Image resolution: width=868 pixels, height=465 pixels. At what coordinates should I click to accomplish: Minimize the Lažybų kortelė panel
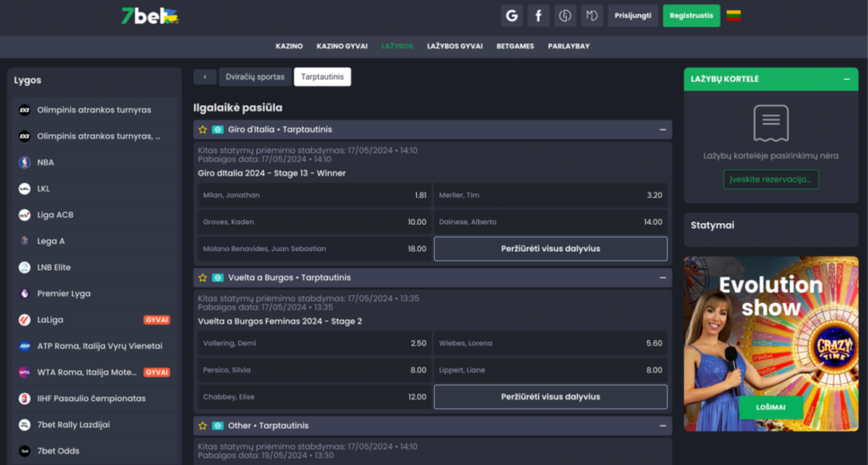tap(847, 79)
